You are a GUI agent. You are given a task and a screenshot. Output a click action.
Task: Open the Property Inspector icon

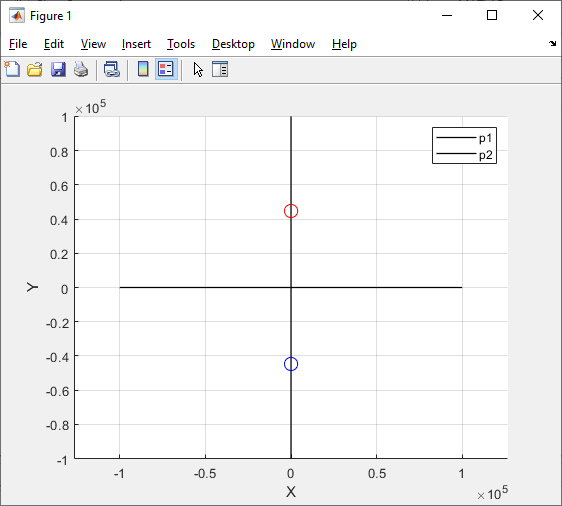(220, 69)
